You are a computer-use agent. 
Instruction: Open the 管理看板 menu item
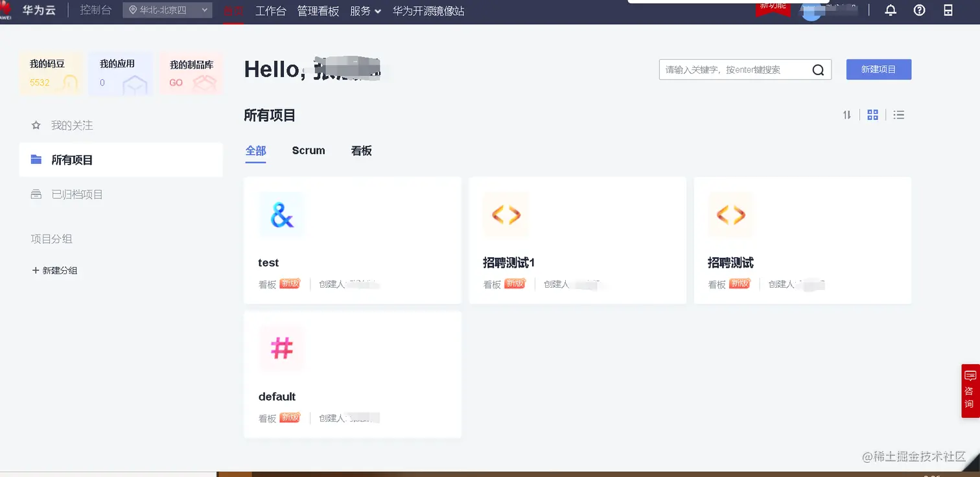(x=318, y=11)
